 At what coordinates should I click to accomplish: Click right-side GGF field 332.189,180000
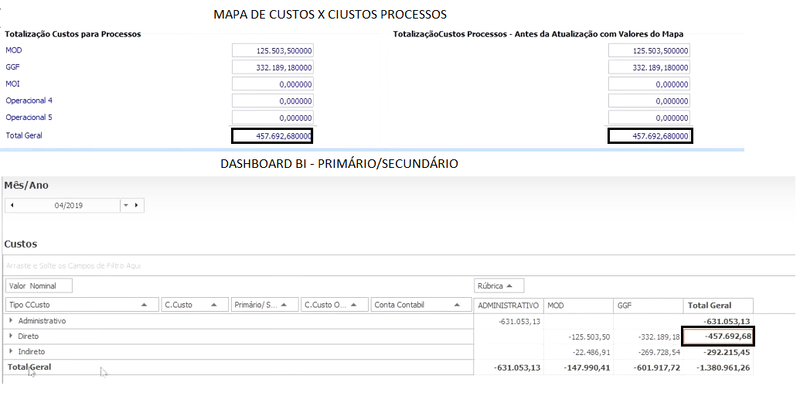[x=649, y=67]
